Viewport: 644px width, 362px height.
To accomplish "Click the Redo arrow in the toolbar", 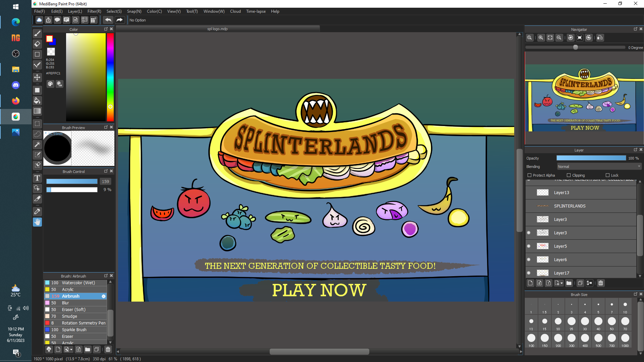I will [119, 20].
